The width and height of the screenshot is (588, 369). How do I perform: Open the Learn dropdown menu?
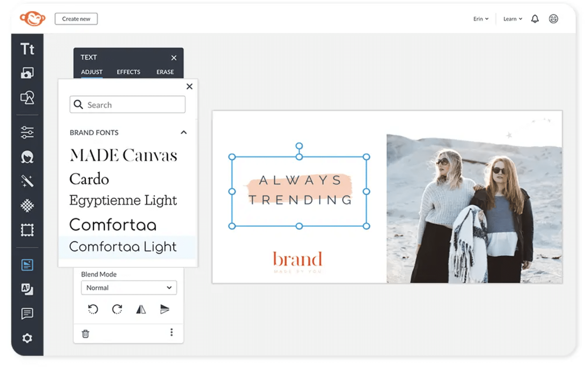(512, 19)
